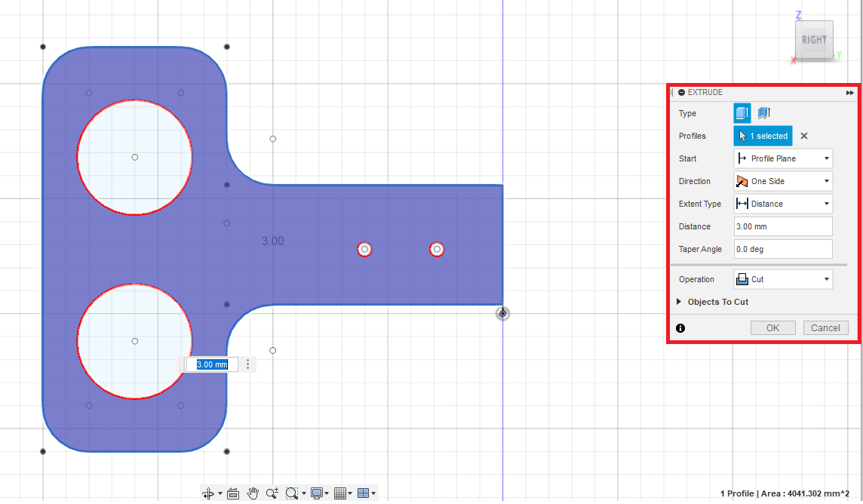Viewport: 863px width, 504px height.
Task: Expand the Display Settings dropdown arrow
Action: 327,493
